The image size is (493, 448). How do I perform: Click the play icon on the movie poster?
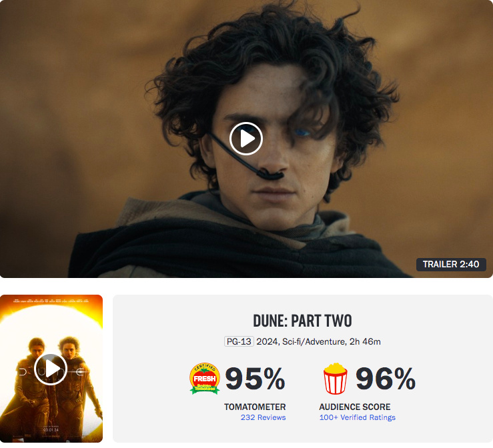pyautogui.click(x=51, y=369)
